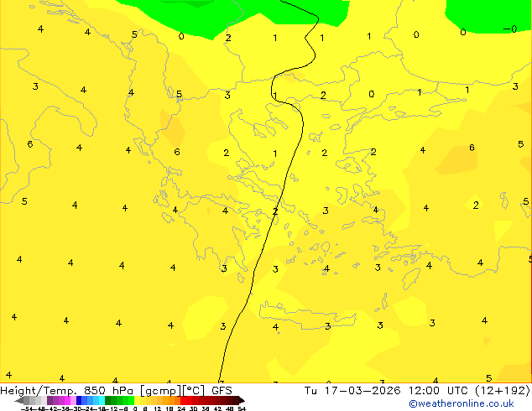532x411 pixels.
Task: Select the bright yellow legend swatch at 0
Action: tap(137, 400)
